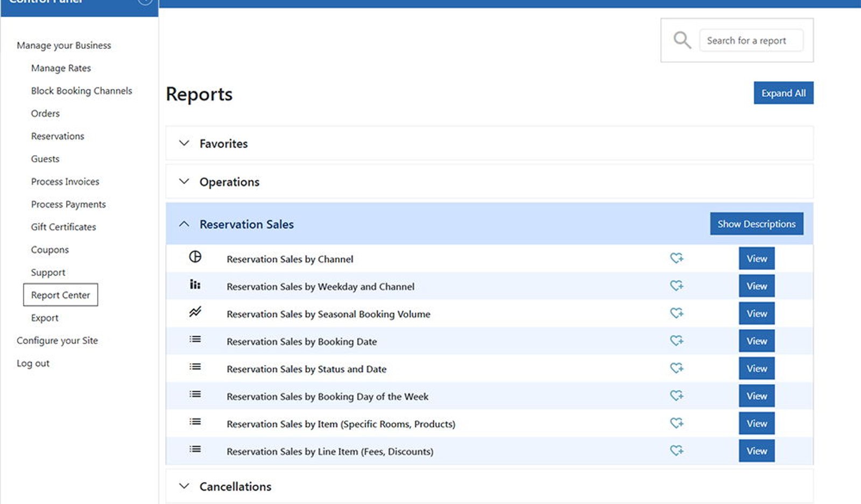This screenshot has height=504, width=861.
Task: Favorite Sales by Booking Day of the Week
Action: (676, 395)
